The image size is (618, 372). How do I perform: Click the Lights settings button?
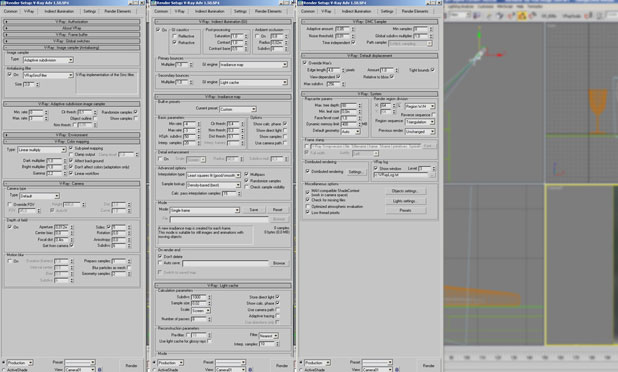[405, 201]
